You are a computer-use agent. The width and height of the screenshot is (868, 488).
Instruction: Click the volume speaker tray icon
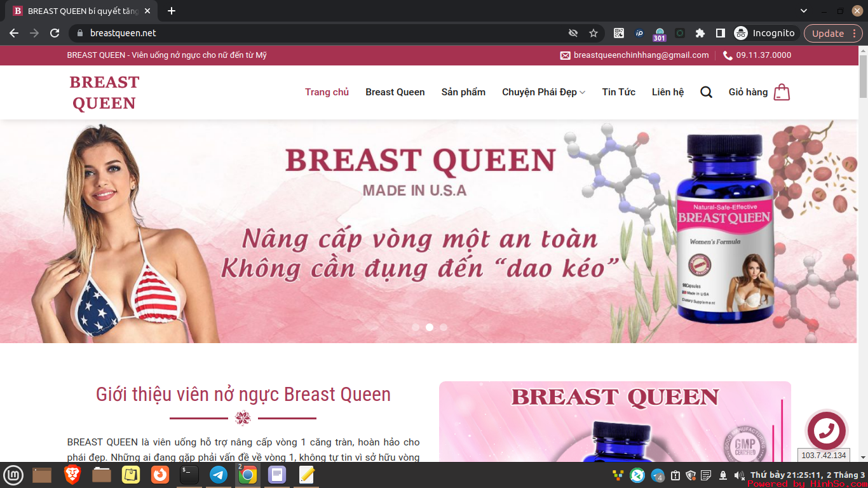pyautogui.click(x=739, y=475)
